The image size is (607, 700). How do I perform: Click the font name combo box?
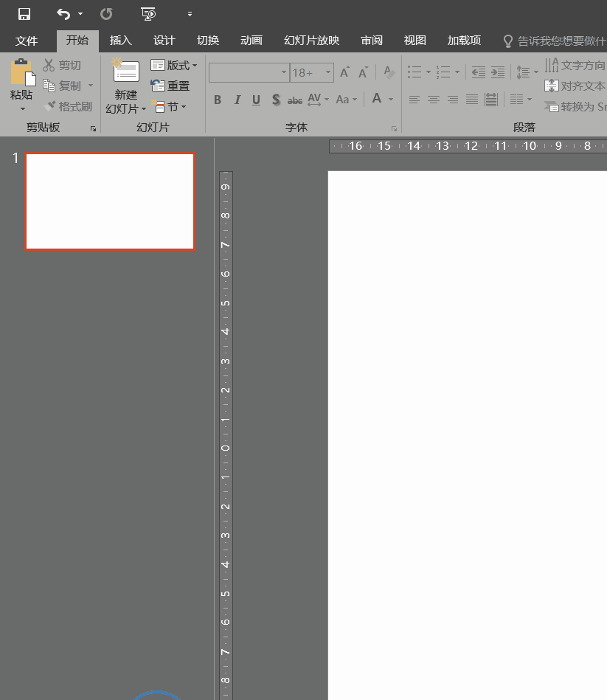249,72
